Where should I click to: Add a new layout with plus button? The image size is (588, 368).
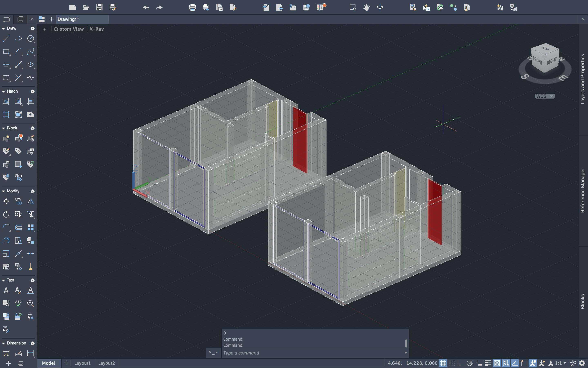coord(66,363)
